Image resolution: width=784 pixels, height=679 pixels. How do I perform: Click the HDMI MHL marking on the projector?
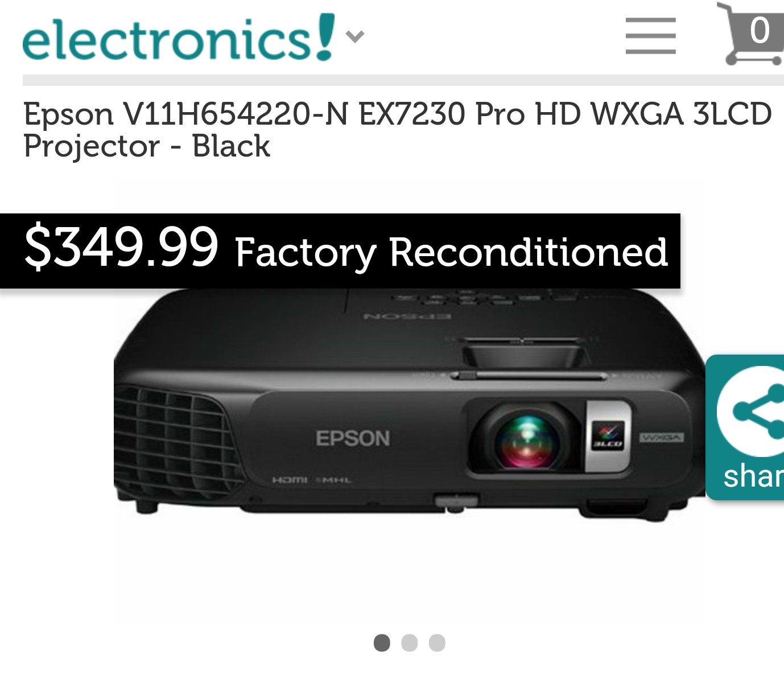click(x=312, y=480)
